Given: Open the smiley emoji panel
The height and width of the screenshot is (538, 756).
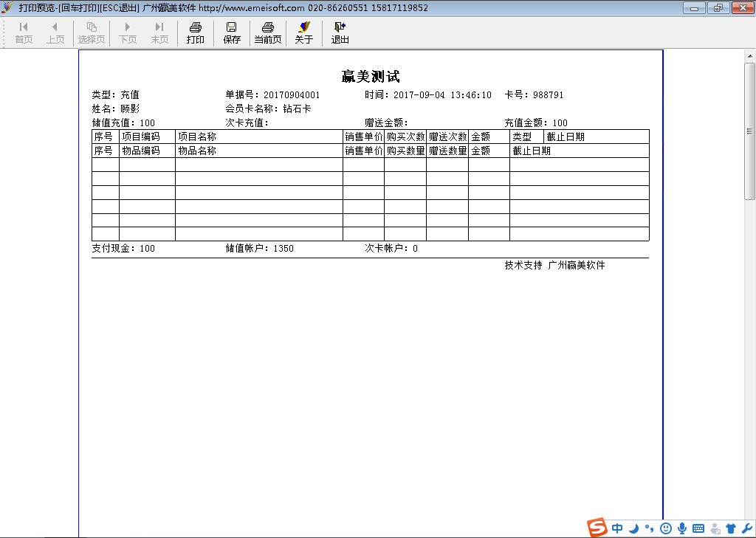Looking at the screenshot, I should 666,528.
